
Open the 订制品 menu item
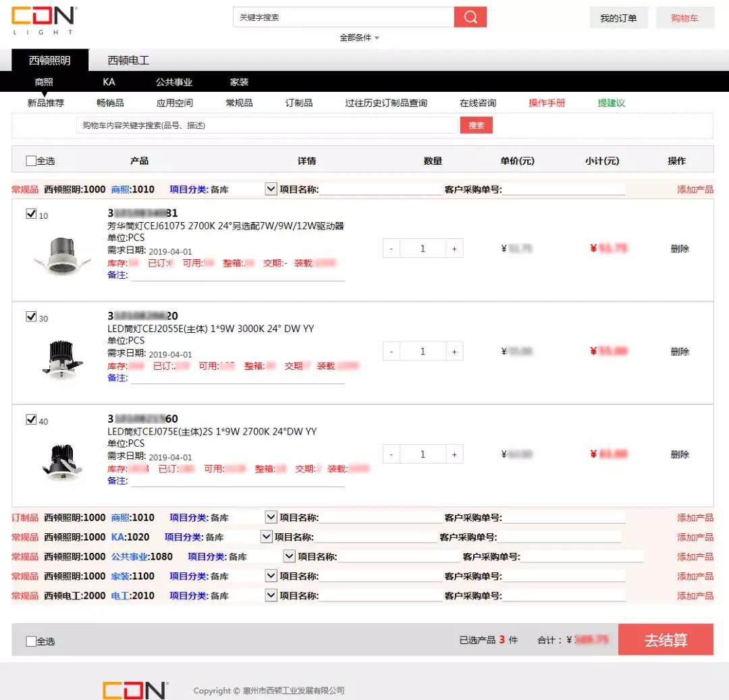tap(299, 103)
